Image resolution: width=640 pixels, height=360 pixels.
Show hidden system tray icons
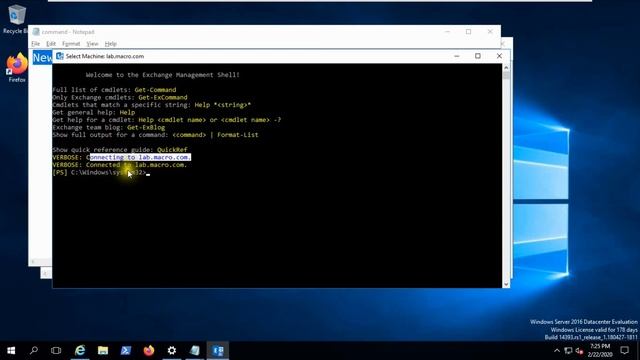(x=557, y=351)
